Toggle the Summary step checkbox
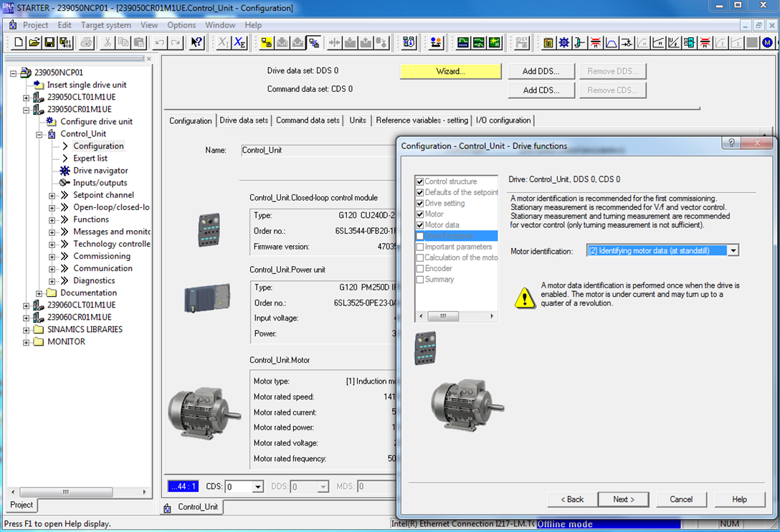This screenshot has width=780, height=532. (420, 280)
